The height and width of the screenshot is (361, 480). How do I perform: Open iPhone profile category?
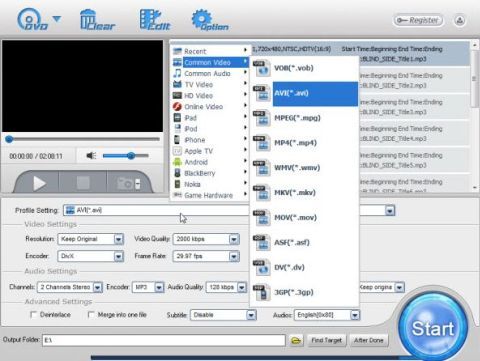click(210, 140)
